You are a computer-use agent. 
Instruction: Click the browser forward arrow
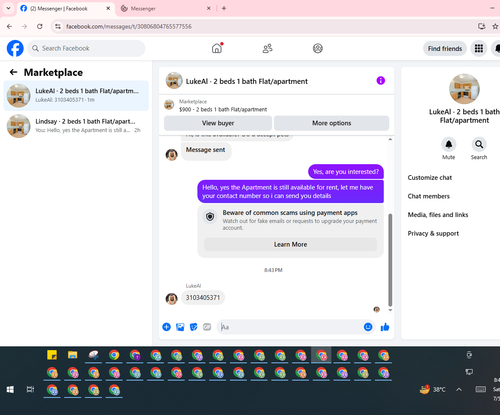(x=24, y=26)
